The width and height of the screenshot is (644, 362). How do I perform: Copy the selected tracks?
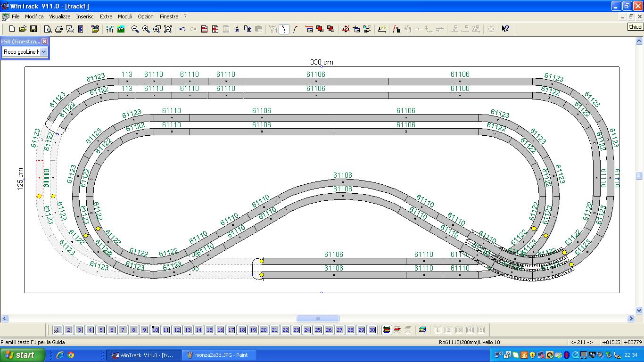(248, 29)
